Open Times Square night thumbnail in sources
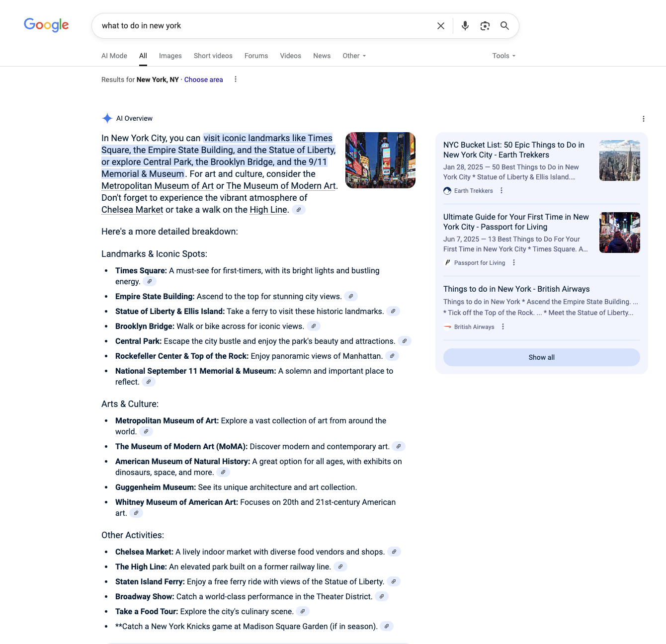666x644 pixels. point(620,233)
